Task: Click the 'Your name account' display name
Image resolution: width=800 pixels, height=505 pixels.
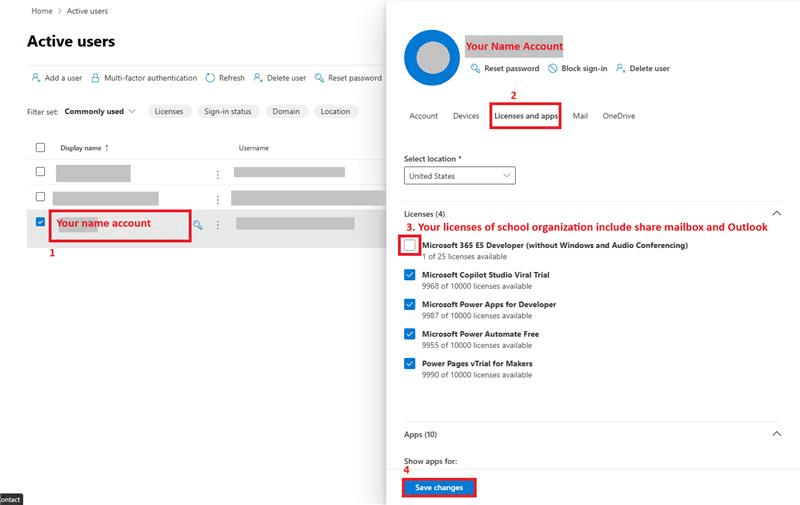Action: point(104,223)
